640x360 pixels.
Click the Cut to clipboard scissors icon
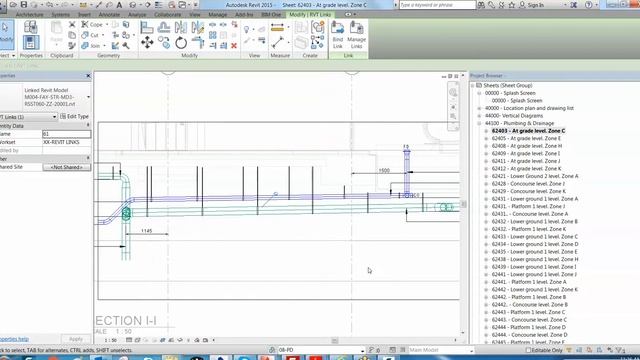tap(72, 25)
